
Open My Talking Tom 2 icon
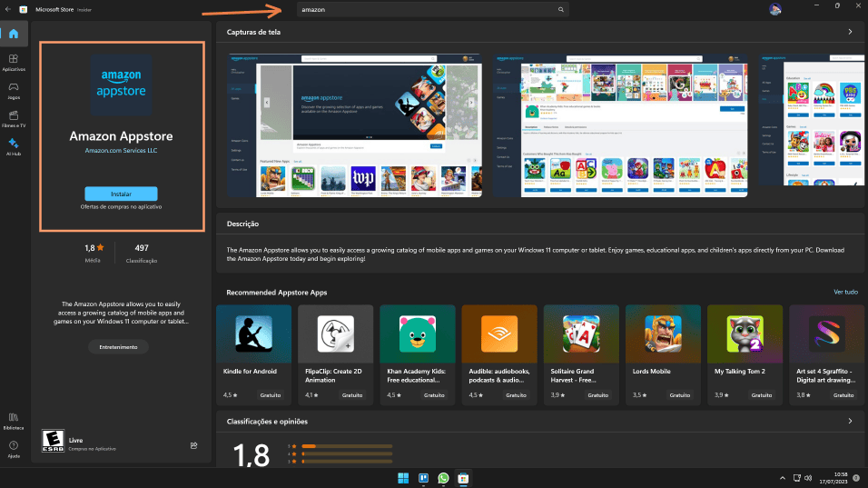pyautogui.click(x=745, y=334)
